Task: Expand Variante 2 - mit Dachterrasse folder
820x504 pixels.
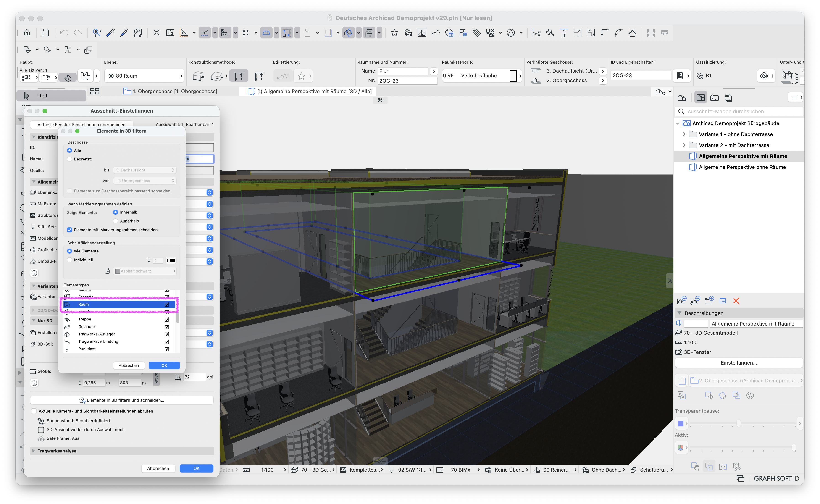Action: [x=684, y=145]
